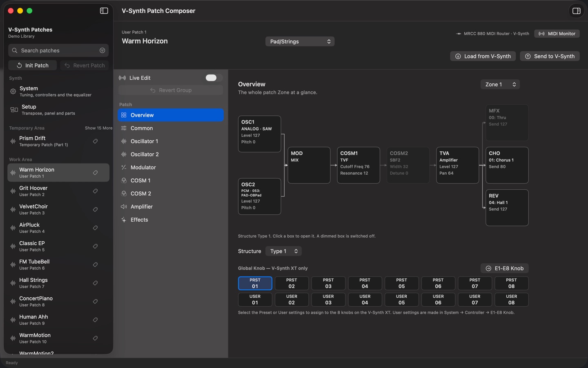Select global knob preset PRST 08
This screenshot has width=588, height=368.
[511, 283]
